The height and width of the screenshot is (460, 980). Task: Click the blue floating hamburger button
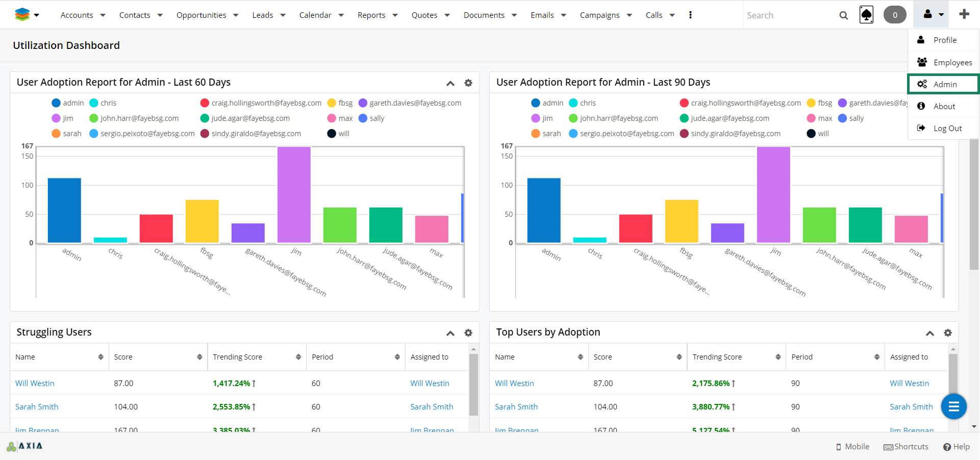(953, 406)
